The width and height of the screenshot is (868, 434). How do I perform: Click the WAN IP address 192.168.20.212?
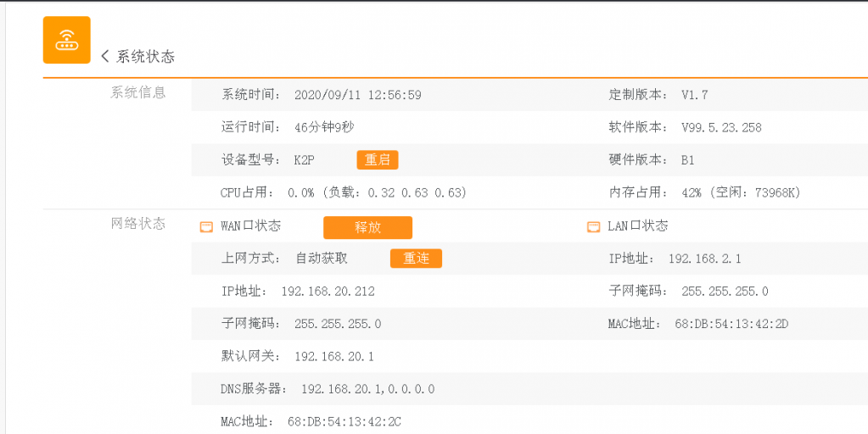click(328, 291)
